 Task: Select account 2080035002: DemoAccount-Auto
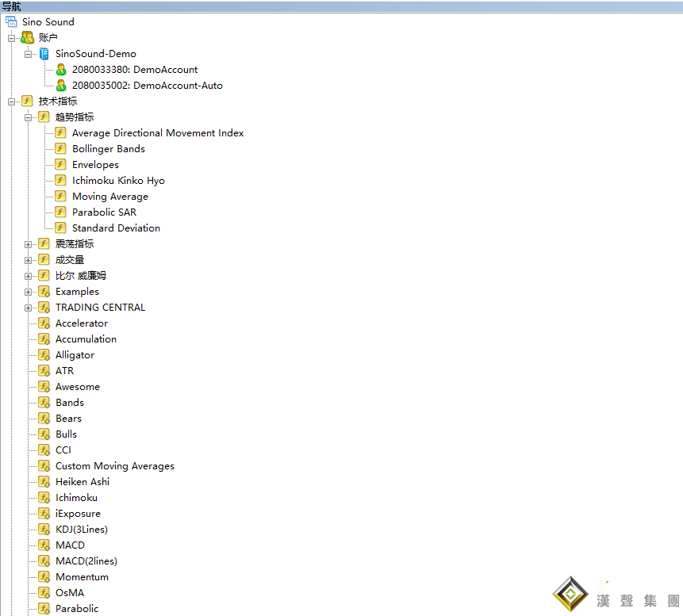148,86
